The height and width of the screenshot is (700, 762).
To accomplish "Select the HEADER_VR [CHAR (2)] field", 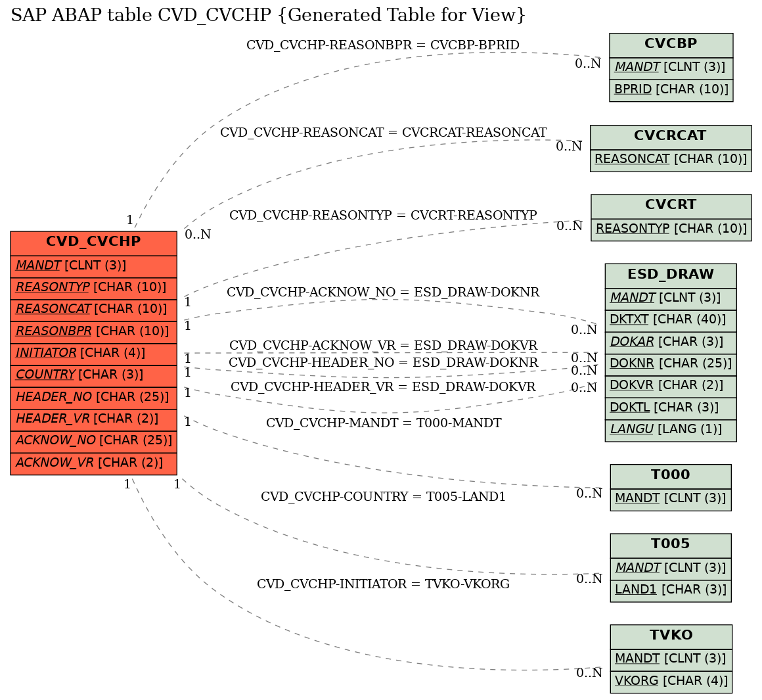I will [x=93, y=419].
